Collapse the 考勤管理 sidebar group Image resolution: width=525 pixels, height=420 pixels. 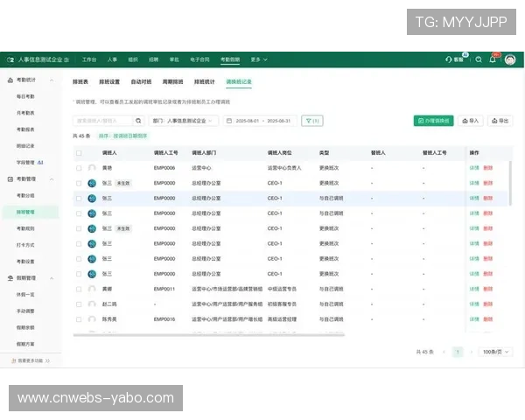[52, 179]
